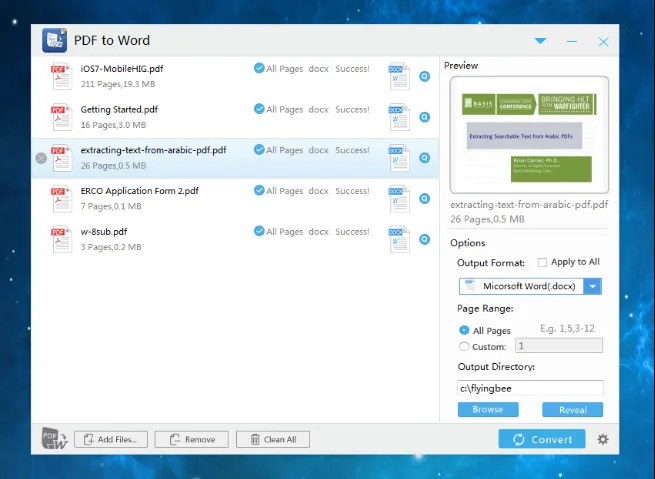Viewport: 655px width, 479px height.
Task: Remove extracting-text-from-arabic-pdf.pdf with gray X icon
Action: 41,158
